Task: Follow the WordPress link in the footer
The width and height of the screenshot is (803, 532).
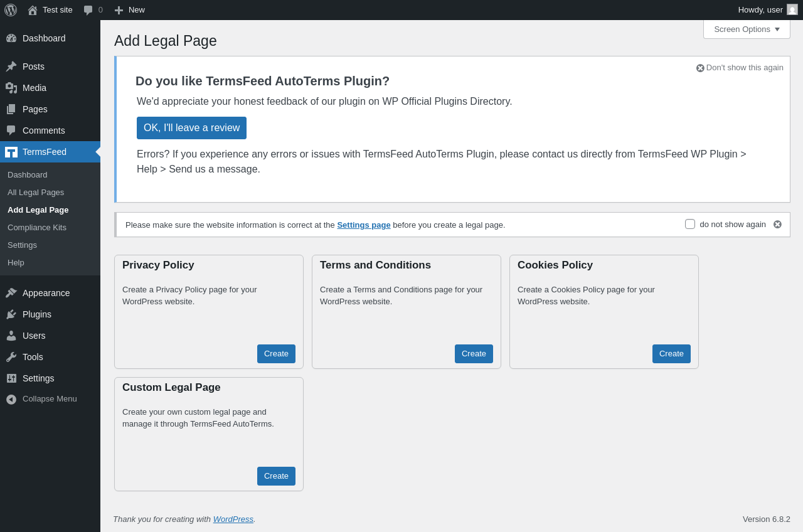Action: (233, 519)
